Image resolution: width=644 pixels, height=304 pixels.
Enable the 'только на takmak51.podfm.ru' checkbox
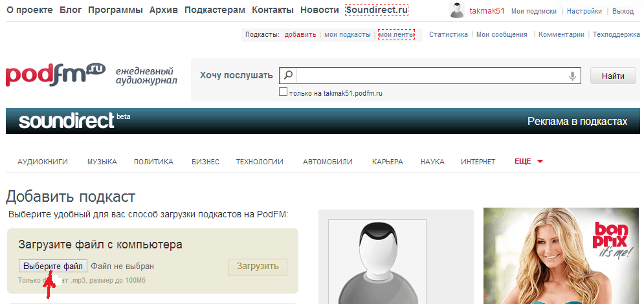coord(283,92)
